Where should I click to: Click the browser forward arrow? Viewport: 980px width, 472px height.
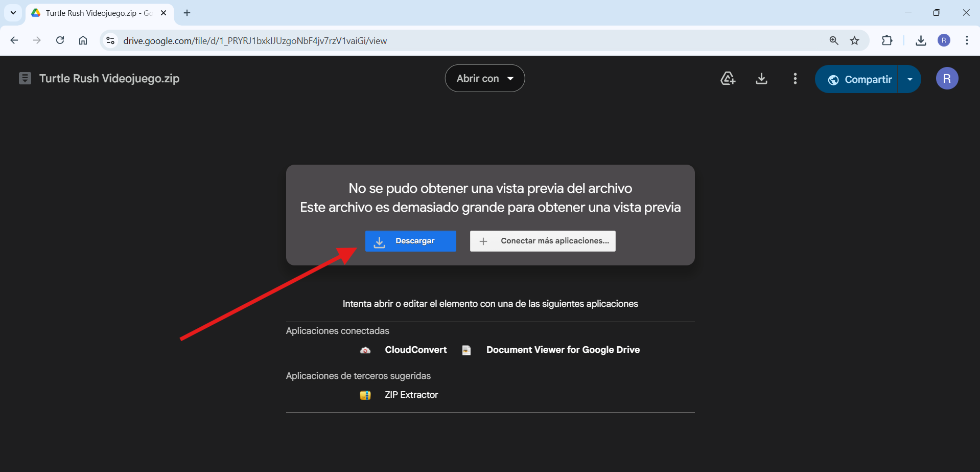pos(37,40)
